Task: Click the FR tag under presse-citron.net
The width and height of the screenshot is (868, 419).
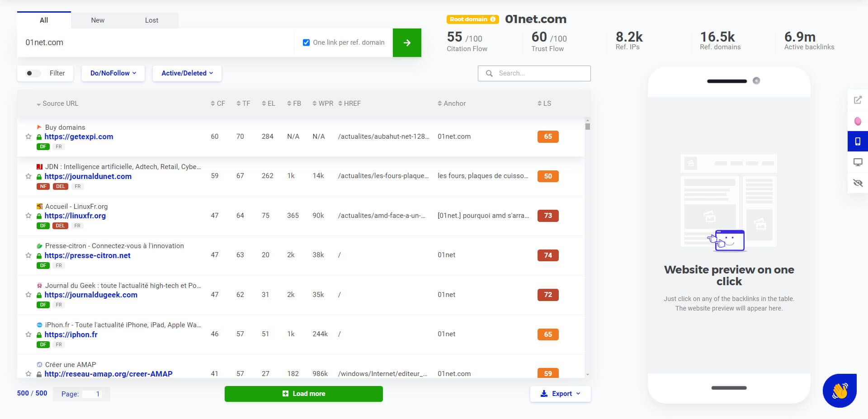Action: (x=59, y=265)
